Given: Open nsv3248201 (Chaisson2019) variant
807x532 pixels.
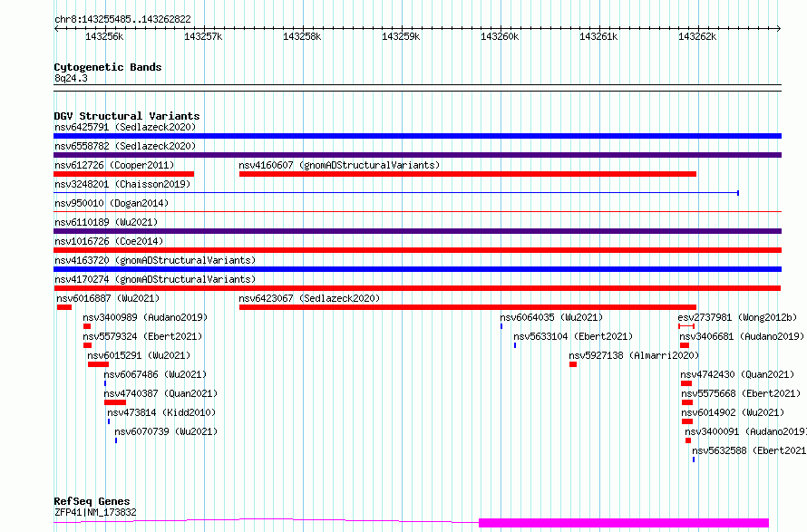Looking at the screenshot, I should [x=122, y=184].
